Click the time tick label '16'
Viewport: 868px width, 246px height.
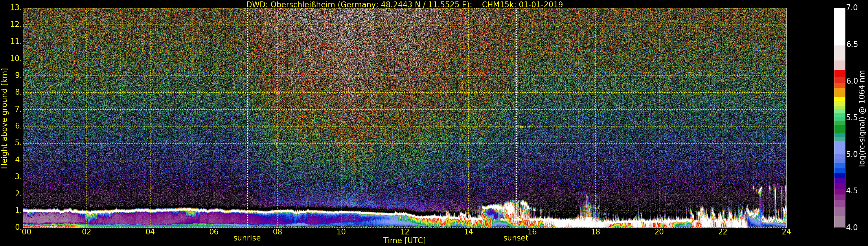pyautogui.click(x=532, y=232)
